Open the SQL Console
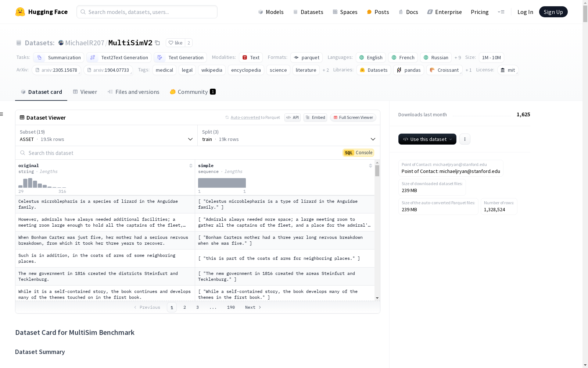This screenshot has height=368, width=588. pos(358,153)
